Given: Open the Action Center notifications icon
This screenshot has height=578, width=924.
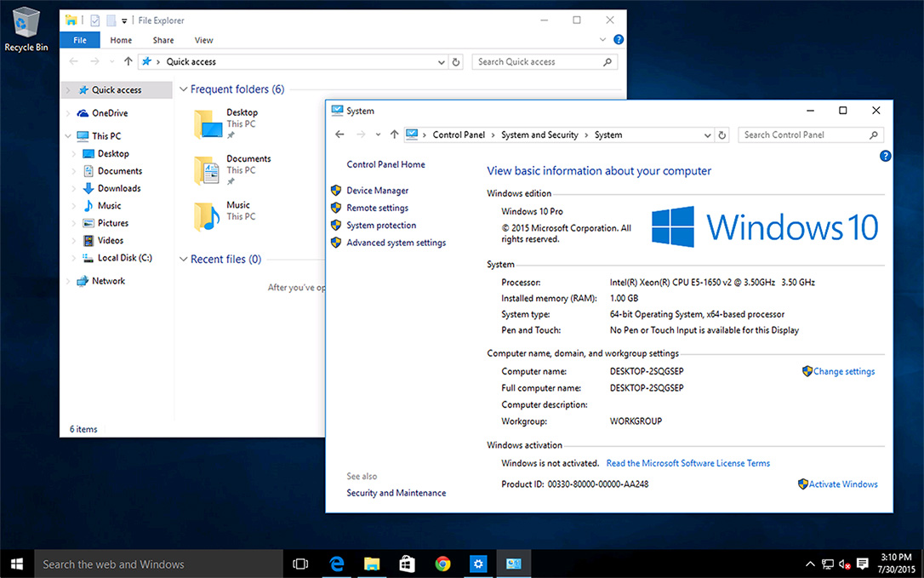Looking at the screenshot, I should pyautogui.click(x=862, y=564).
